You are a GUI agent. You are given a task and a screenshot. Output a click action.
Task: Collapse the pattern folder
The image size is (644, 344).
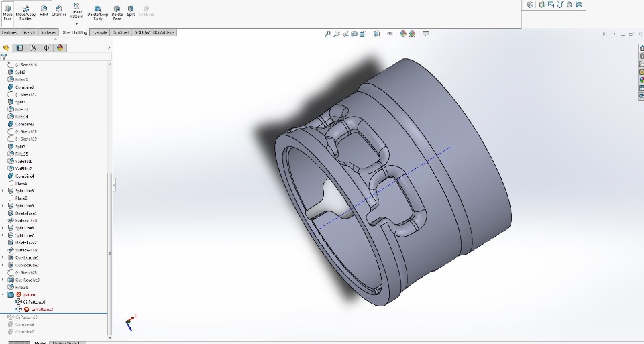(3, 295)
